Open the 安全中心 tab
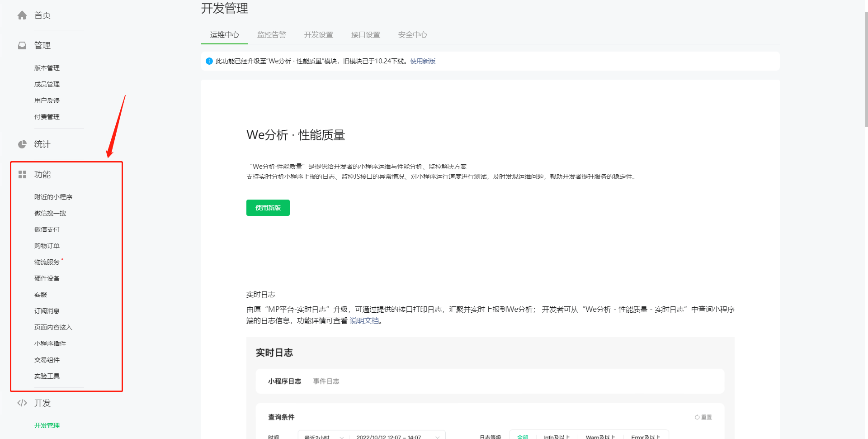The width and height of the screenshot is (868, 439). 413,35
